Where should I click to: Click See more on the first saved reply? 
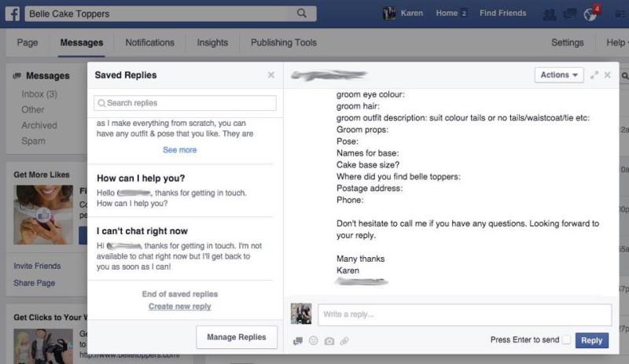(180, 149)
